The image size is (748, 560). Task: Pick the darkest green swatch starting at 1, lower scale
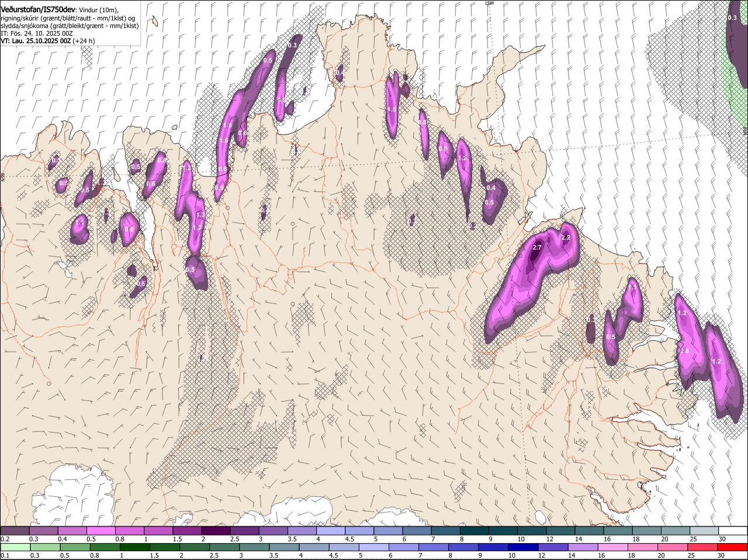[135, 547]
